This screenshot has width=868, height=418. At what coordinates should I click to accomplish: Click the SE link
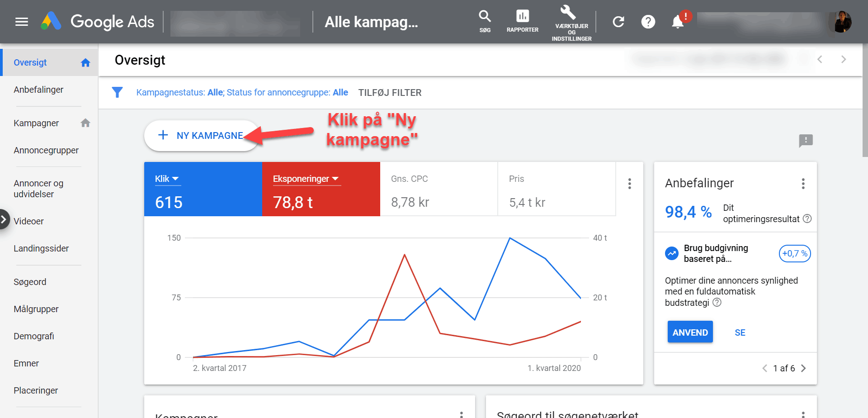point(740,332)
